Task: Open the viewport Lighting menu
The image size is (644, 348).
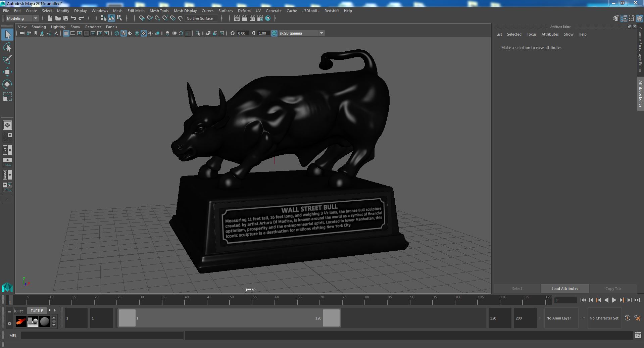Action: (x=58, y=27)
